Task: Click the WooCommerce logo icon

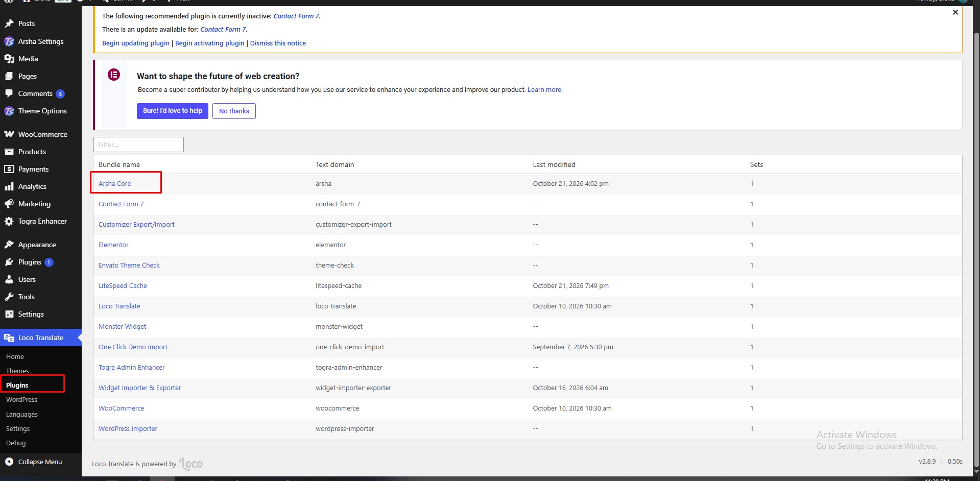Action: (x=9, y=134)
